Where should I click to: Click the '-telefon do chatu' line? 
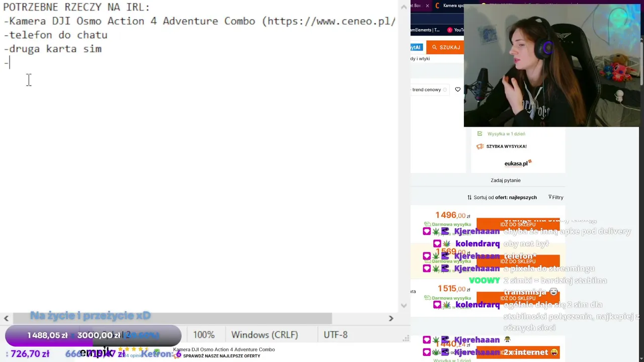55,35
